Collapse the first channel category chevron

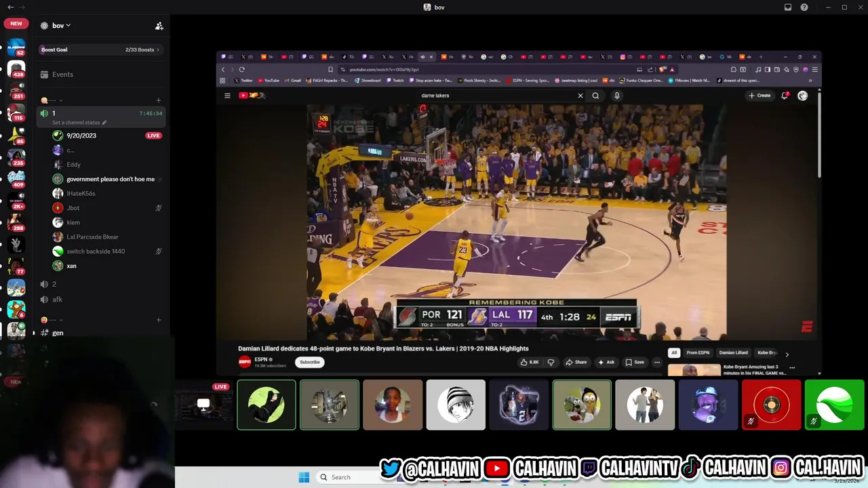[60, 100]
